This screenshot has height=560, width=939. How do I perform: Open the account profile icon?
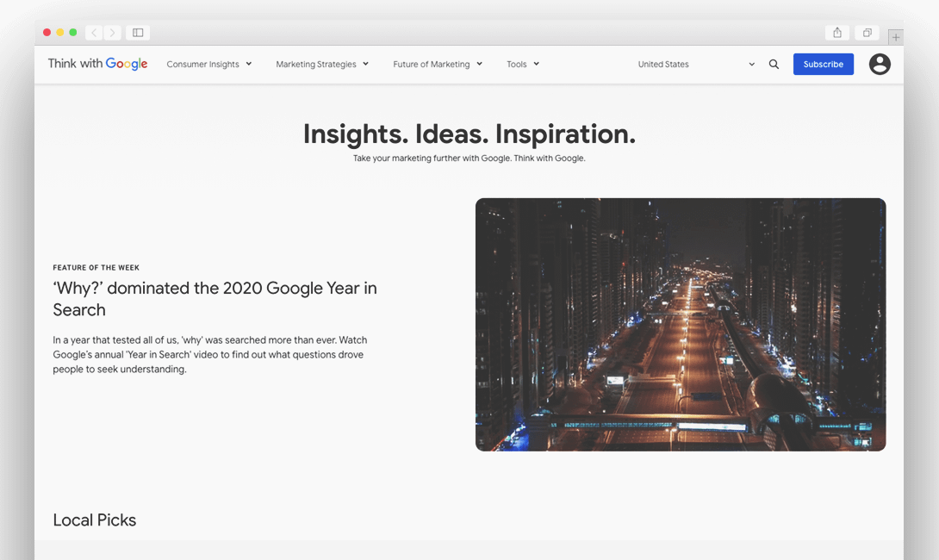tap(879, 64)
